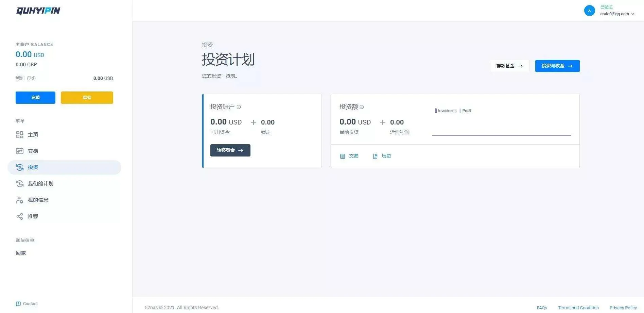
Task: Click the 推荐 share icon
Action: point(20,216)
